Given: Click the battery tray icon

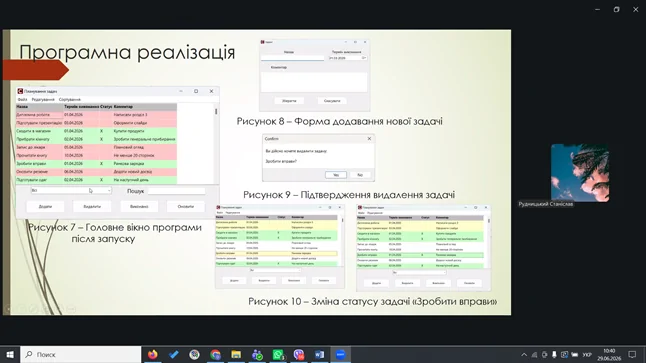Looking at the screenshot, I should 574,354.
